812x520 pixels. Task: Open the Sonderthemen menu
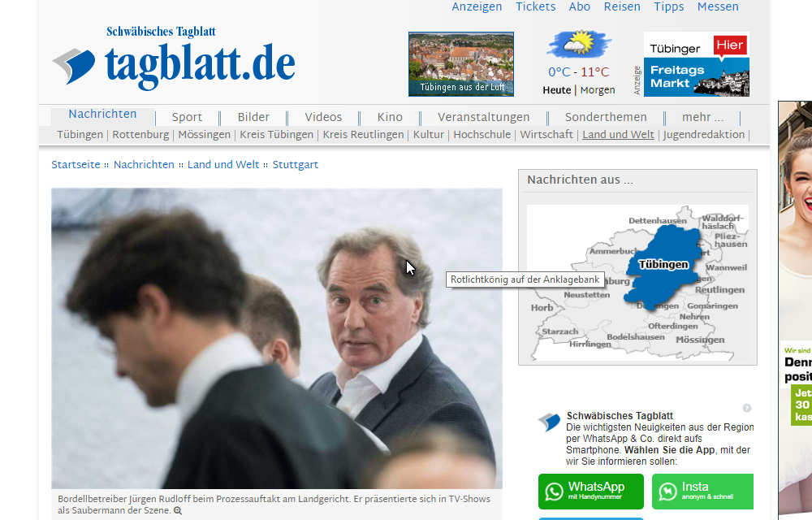[x=606, y=118]
